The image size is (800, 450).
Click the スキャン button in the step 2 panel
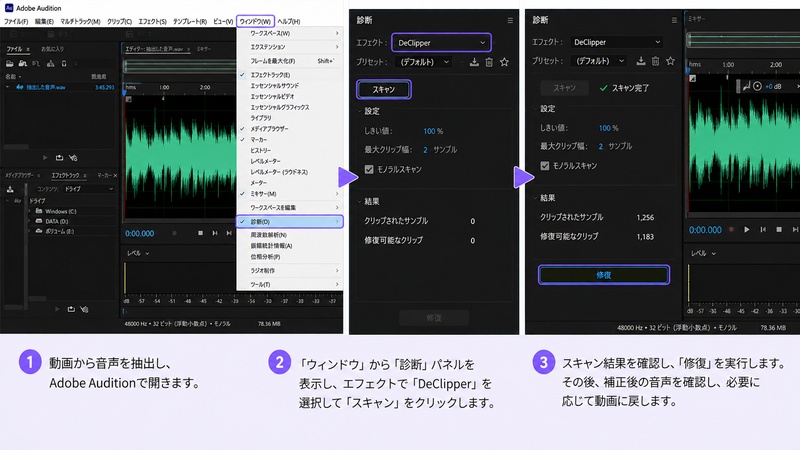[384, 89]
